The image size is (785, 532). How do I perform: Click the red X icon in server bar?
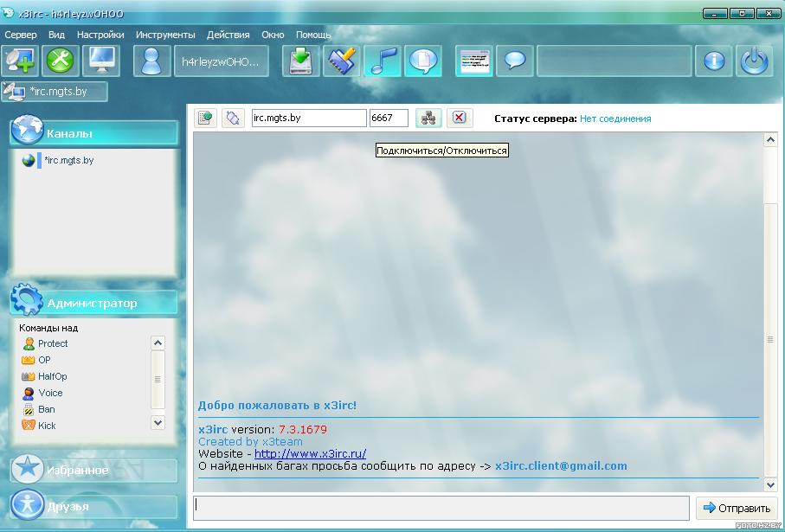(460, 119)
